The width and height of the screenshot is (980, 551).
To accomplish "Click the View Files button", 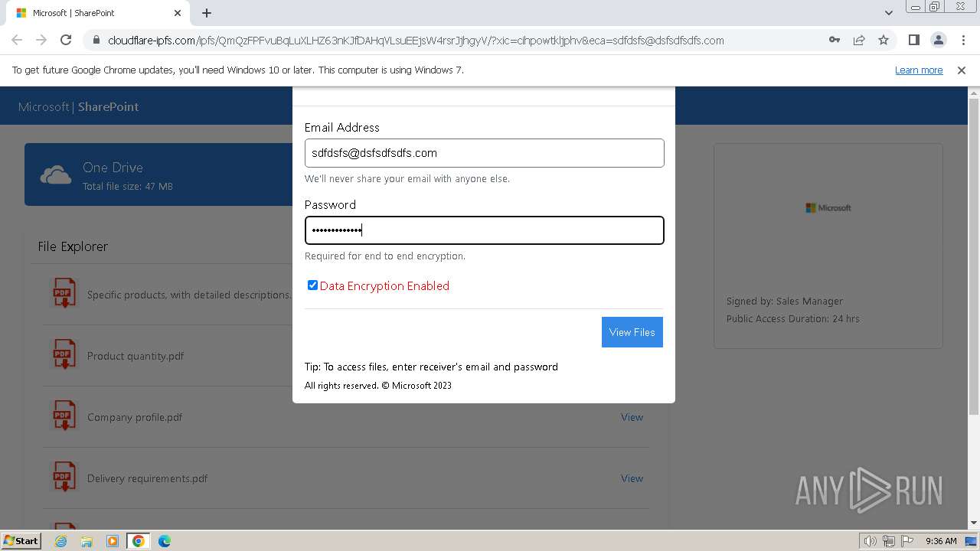I will (632, 332).
